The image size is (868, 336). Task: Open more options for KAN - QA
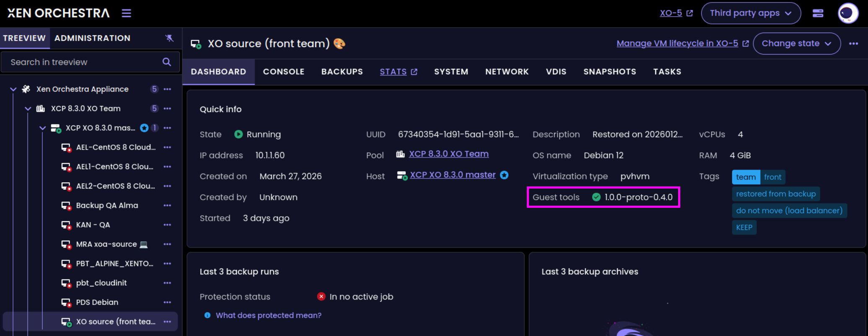tap(168, 225)
